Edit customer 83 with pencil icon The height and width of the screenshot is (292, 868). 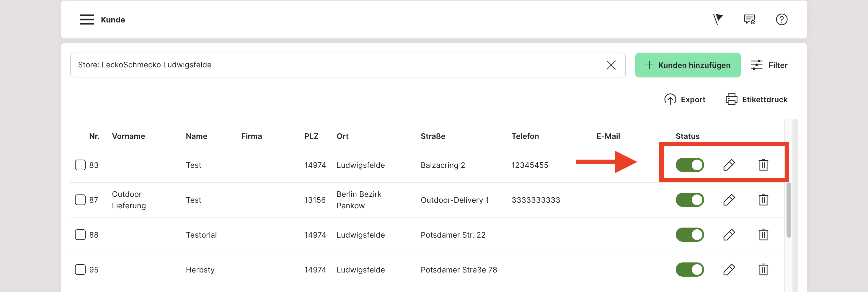(729, 165)
